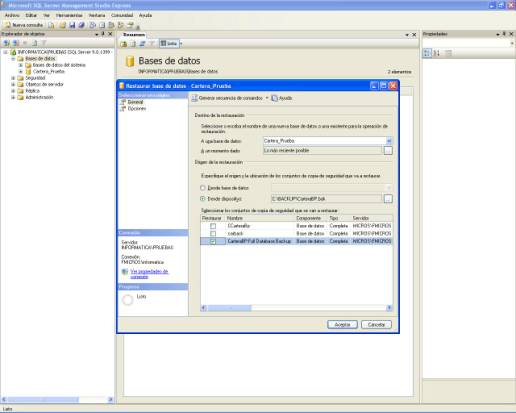
Task: Click Generar secuencia de comandos script icon
Action: click(x=195, y=98)
